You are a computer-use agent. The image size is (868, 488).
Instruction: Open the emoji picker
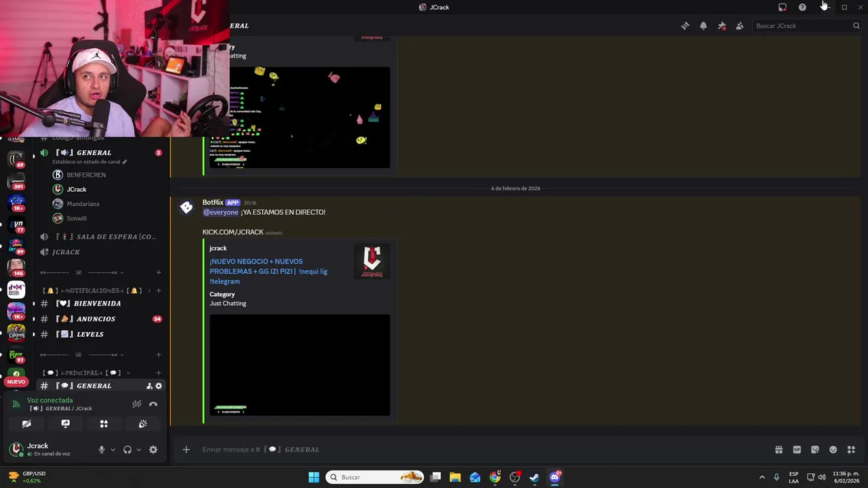pos(833,449)
